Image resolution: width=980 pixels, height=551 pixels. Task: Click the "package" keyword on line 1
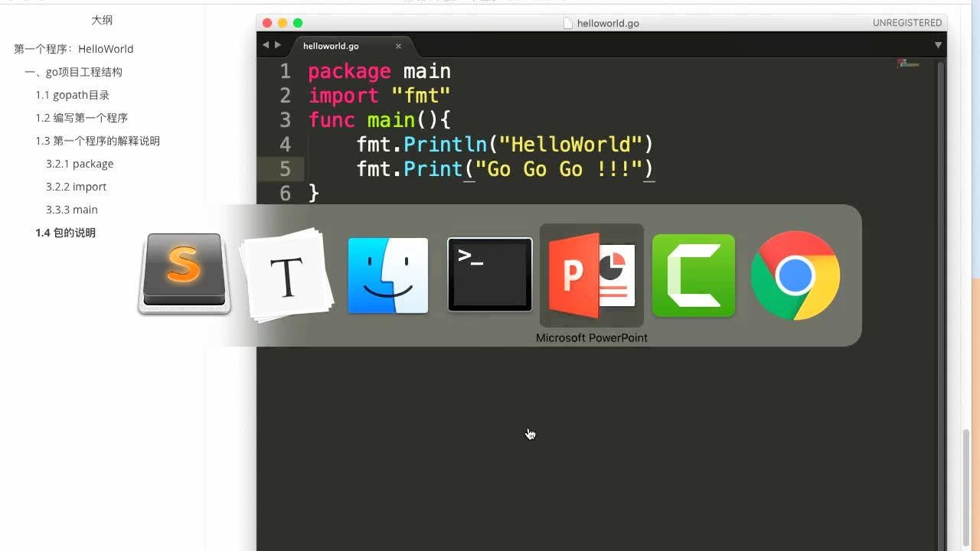pos(349,72)
